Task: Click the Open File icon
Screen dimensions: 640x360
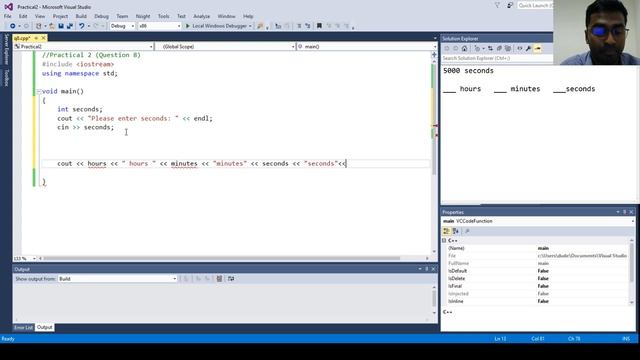Action: (52, 26)
